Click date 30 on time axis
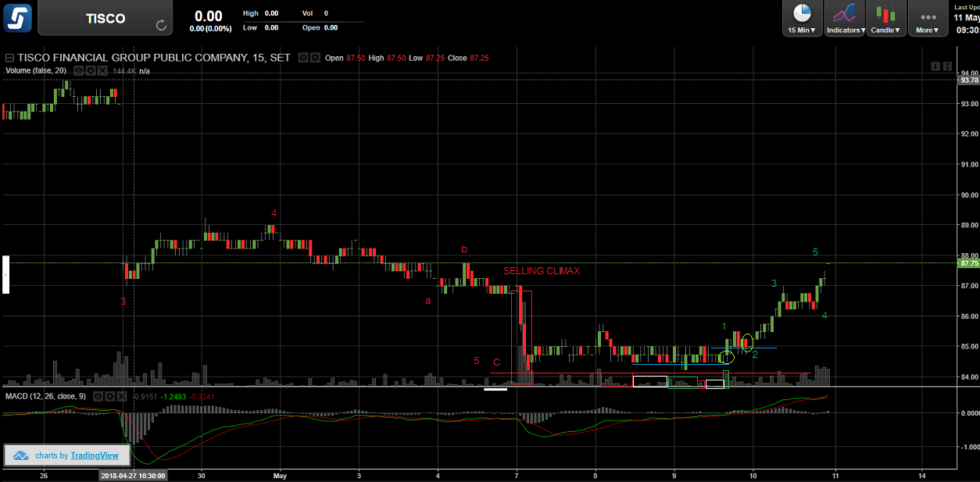Viewport: 980px width, 482px height. pos(202,475)
